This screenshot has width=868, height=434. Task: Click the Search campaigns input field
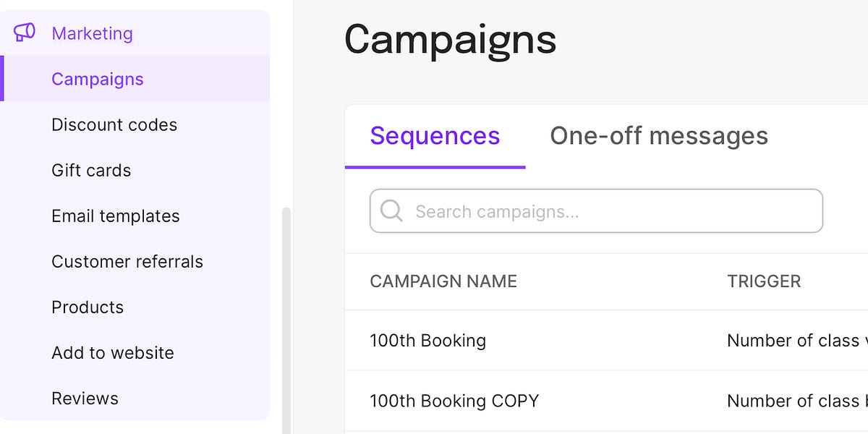pos(596,210)
